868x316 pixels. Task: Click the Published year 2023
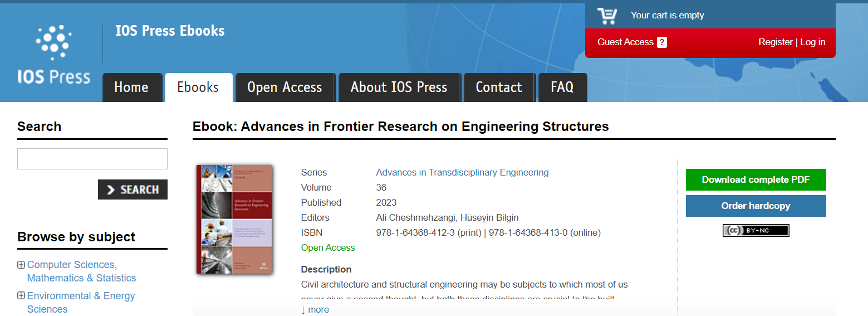(386, 202)
